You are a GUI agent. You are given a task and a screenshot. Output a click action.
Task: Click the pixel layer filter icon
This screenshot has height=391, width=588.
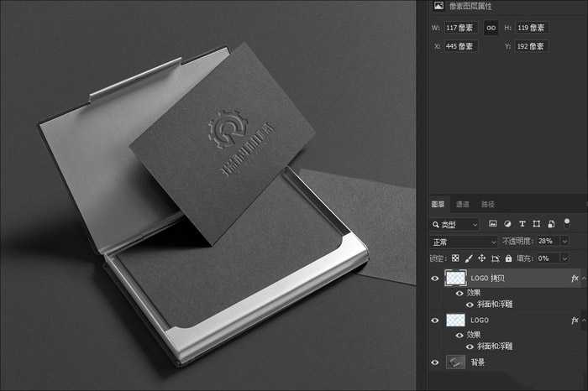pyautogui.click(x=493, y=224)
